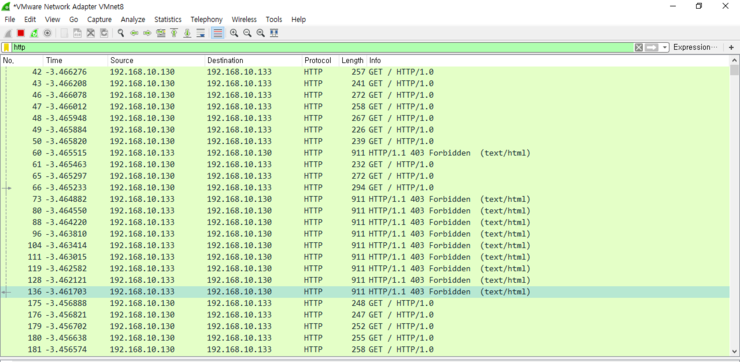Open the Help menu
This screenshot has width=740, height=362.
point(299,19)
